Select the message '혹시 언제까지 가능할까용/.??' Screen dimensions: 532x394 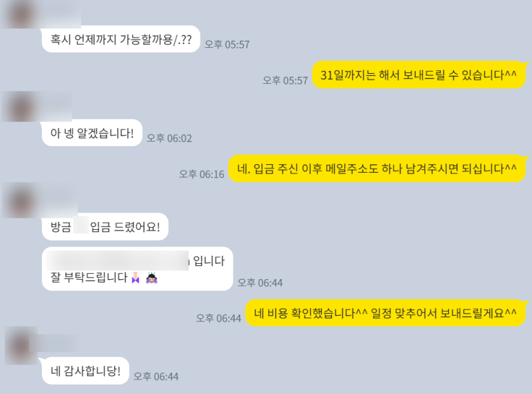pos(121,39)
